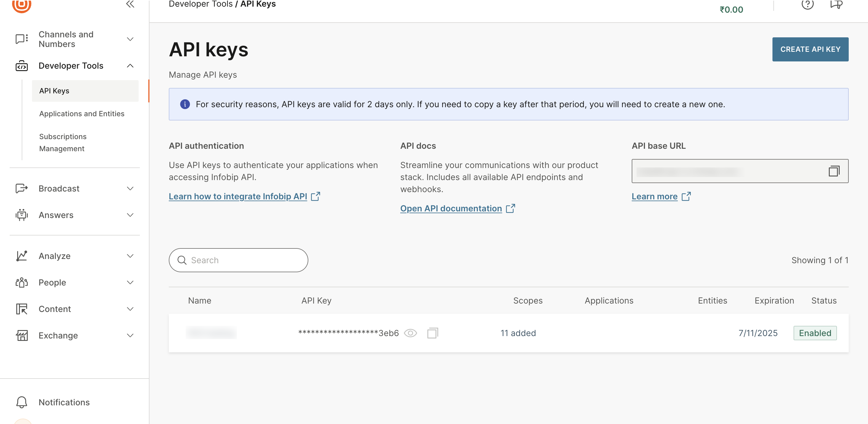Image resolution: width=868 pixels, height=424 pixels.
Task: Click the Answers bot icon
Action: pyautogui.click(x=22, y=215)
